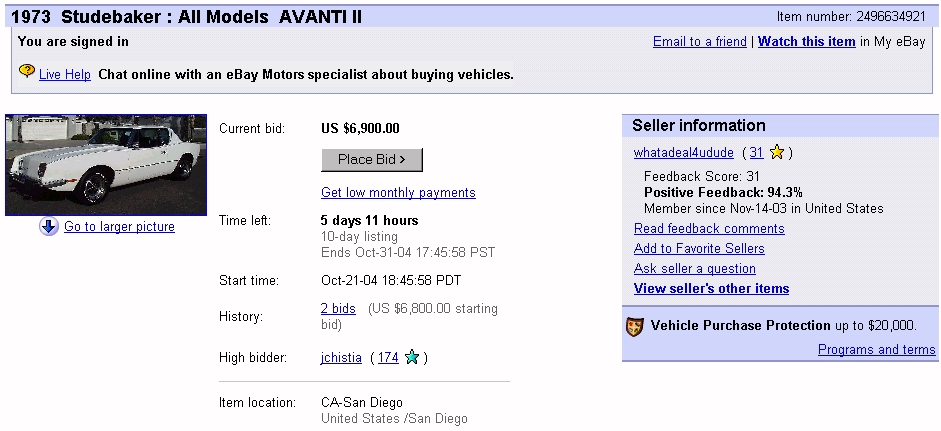Open Programs and terms link
Viewport: 941px width, 431px height.
coord(877,349)
